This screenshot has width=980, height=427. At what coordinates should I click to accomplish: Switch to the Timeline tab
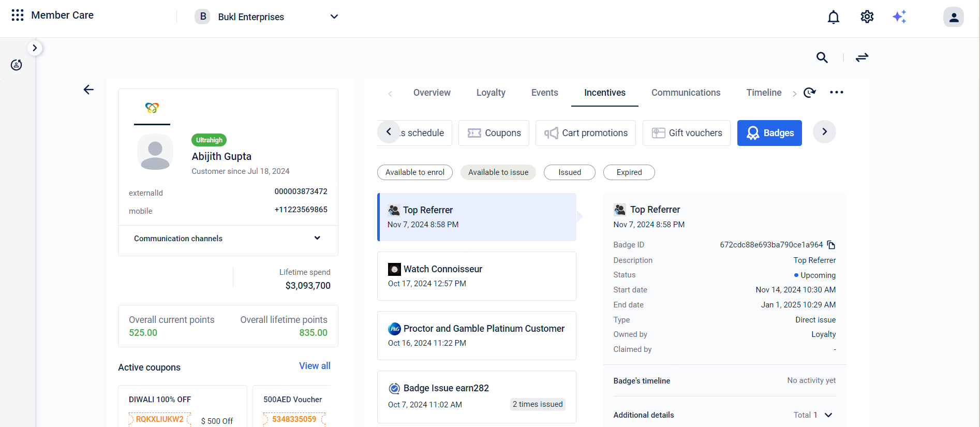point(764,93)
